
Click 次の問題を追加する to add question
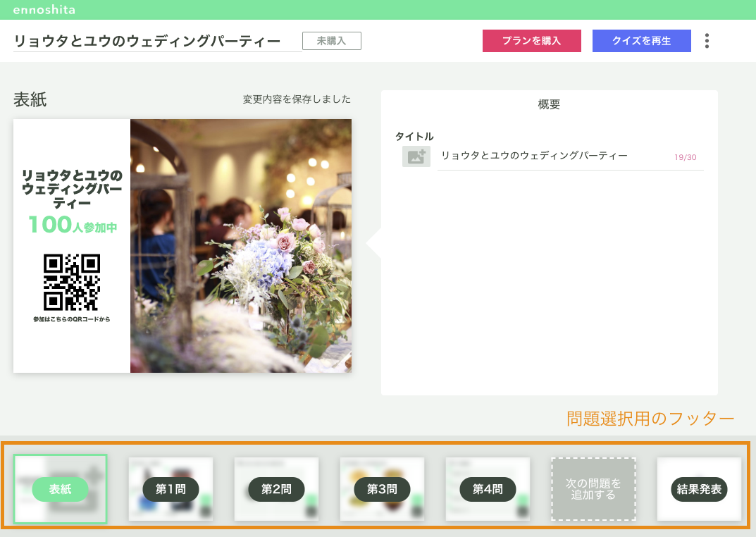[593, 489]
